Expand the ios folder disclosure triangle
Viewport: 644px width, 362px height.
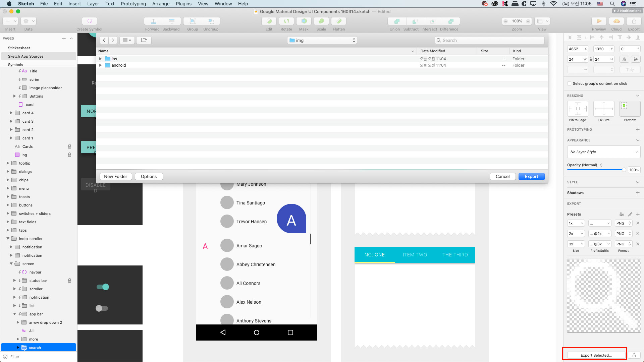pos(100,59)
